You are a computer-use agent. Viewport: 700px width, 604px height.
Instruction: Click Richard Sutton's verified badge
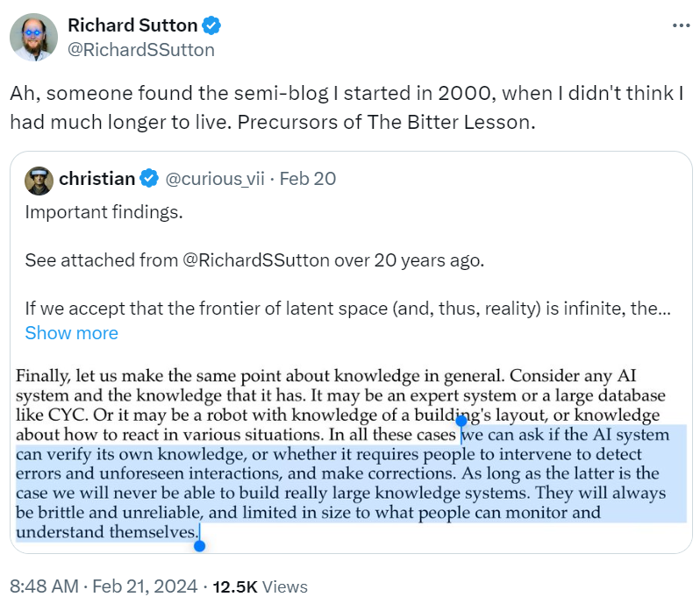coord(211,25)
